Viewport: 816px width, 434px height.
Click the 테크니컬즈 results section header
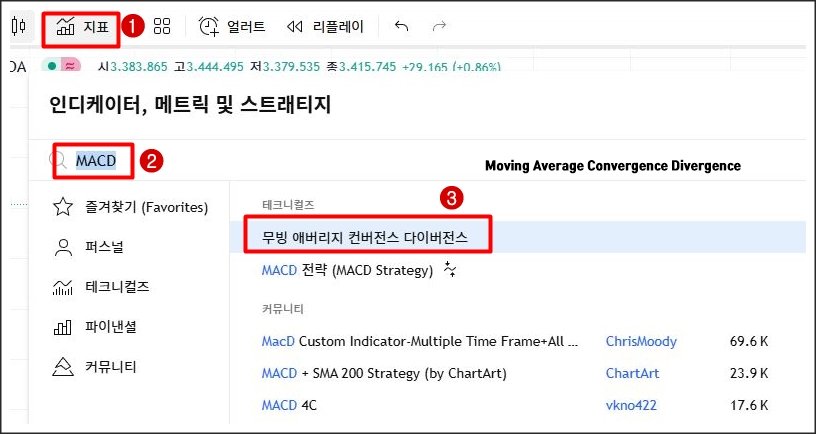coord(288,205)
